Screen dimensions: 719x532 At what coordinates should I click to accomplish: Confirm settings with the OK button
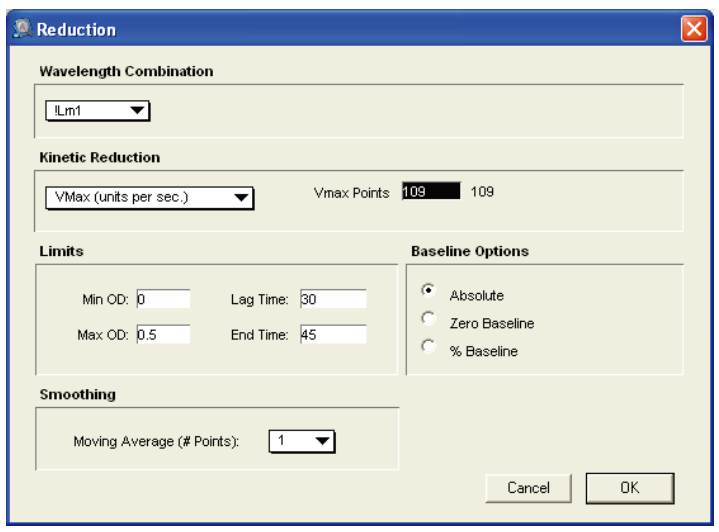pyautogui.click(x=630, y=488)
